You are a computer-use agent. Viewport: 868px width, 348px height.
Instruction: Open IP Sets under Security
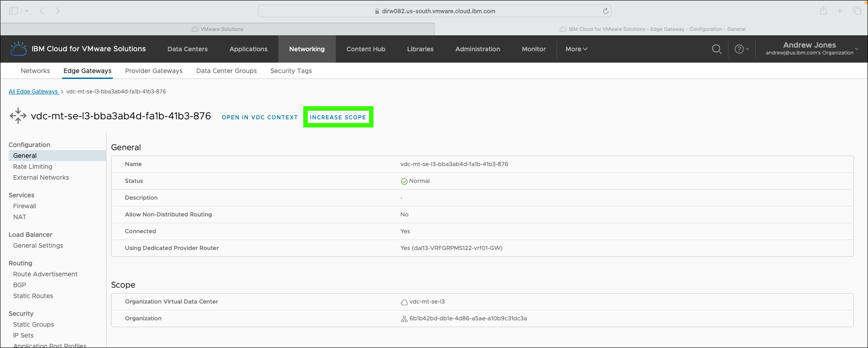click(x=24, y=335)
